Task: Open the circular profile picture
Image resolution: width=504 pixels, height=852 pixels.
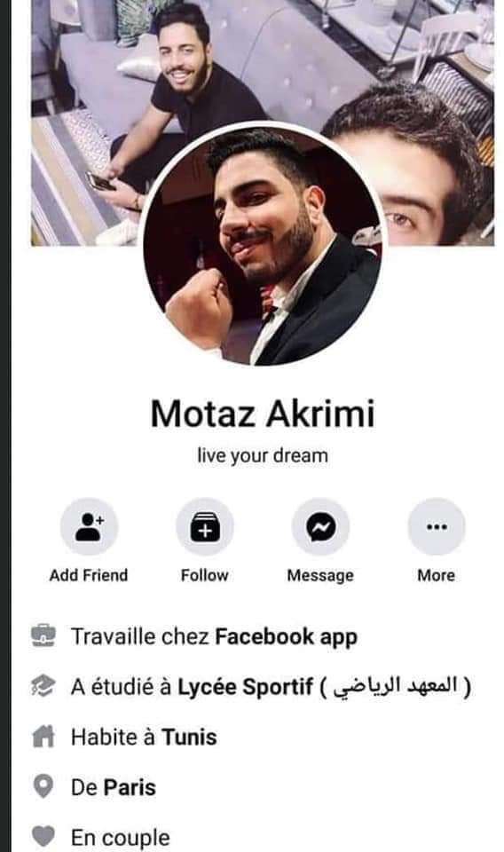Action: tap(263, 245)
